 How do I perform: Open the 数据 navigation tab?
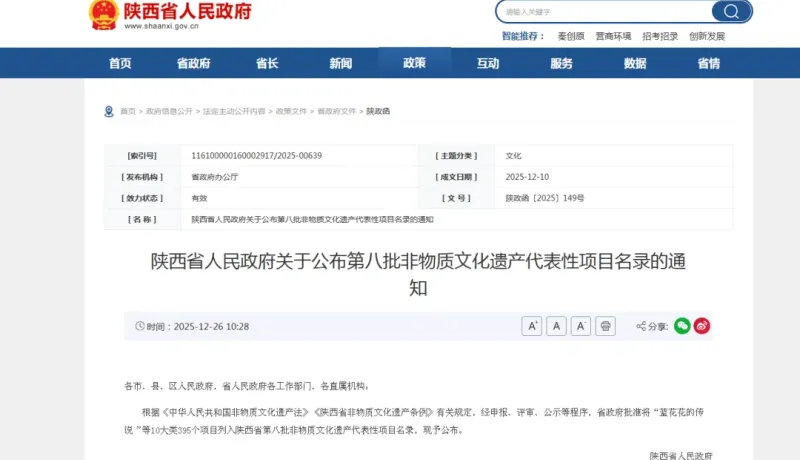coord(635,63)
